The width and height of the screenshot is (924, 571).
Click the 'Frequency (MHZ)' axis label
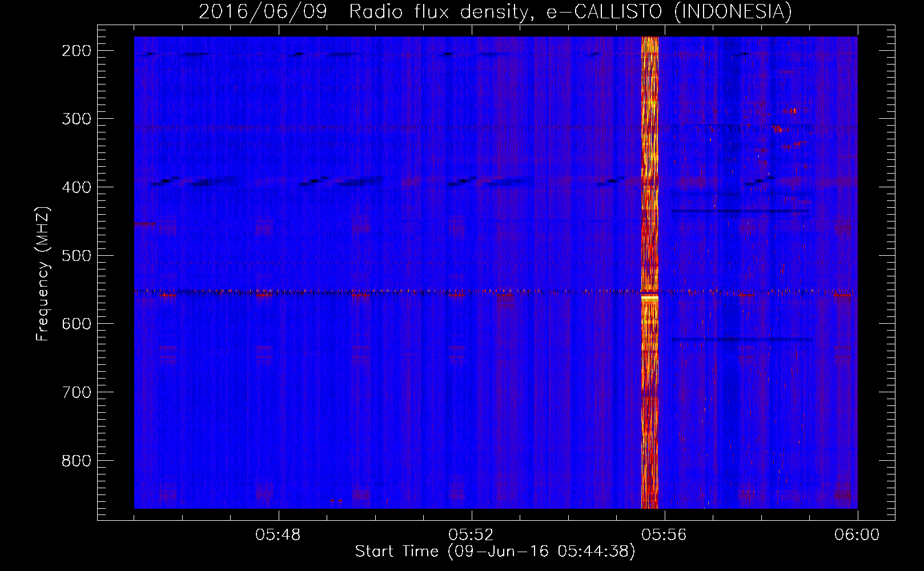tap(43, 274)
